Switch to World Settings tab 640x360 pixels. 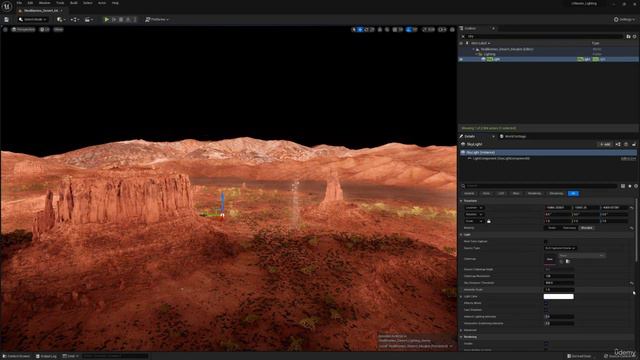tap(513, 136)
